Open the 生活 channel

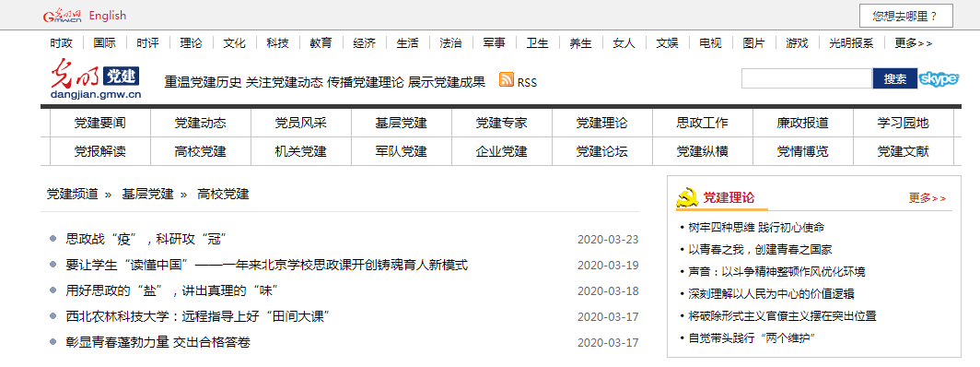tap(407, 43)
